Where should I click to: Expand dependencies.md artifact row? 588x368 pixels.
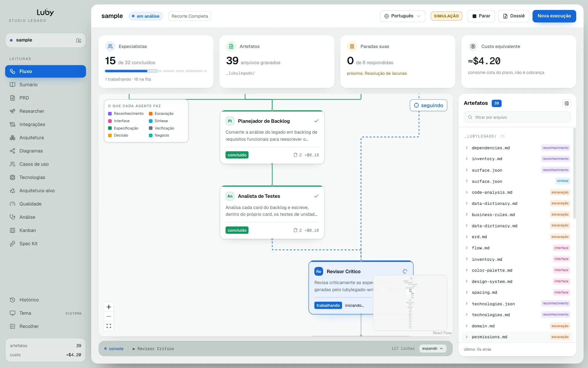467,148
